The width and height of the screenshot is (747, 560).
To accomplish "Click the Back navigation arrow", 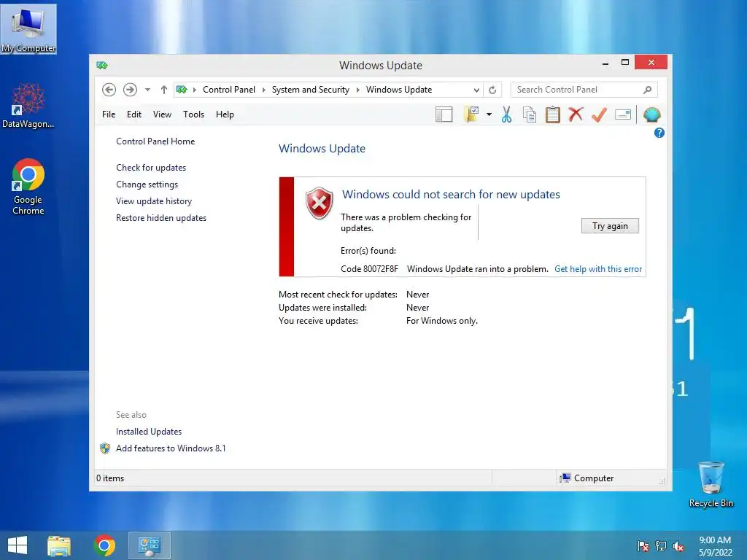I will [109, 90].
